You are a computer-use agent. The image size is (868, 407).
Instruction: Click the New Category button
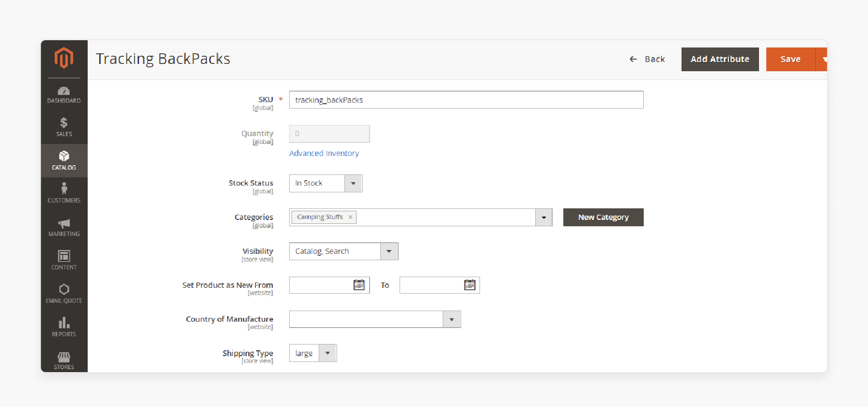tap(603, 217)
